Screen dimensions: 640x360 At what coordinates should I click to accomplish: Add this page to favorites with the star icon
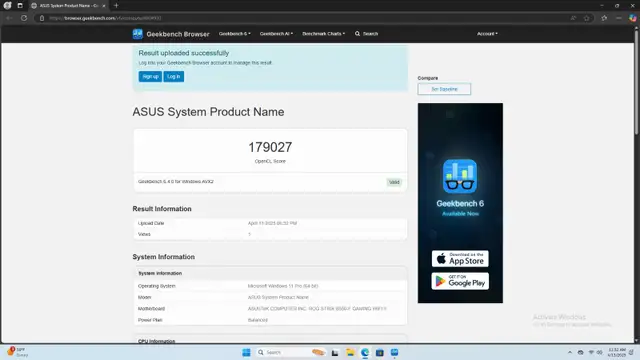(x=587, y=18)
